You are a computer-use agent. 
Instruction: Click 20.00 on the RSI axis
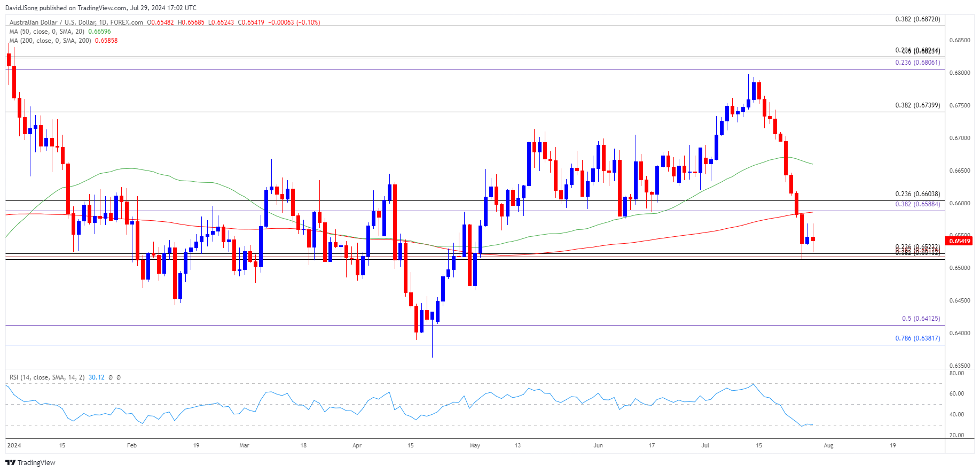(957, 436)
